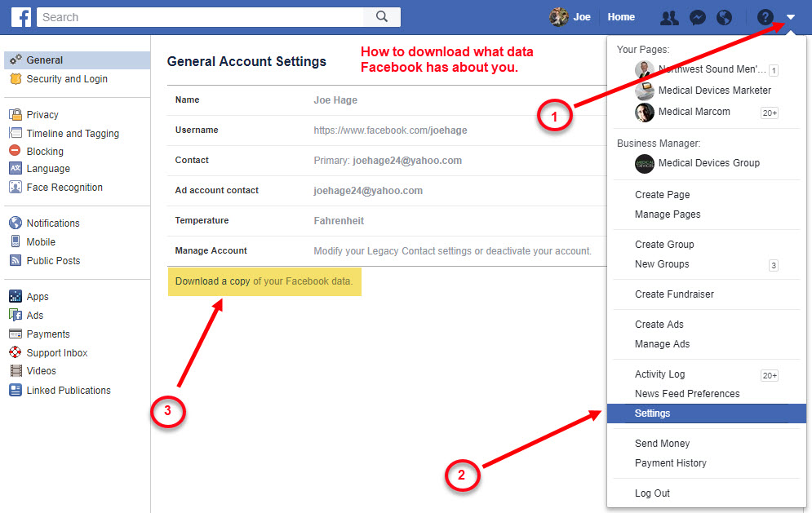Open Linked Publications section
The image size is (812, 513).
(x=69, y=390)
